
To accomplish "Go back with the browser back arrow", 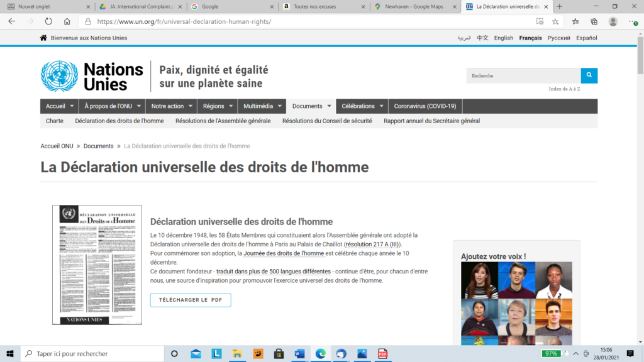I will click(x=11, y=21).
